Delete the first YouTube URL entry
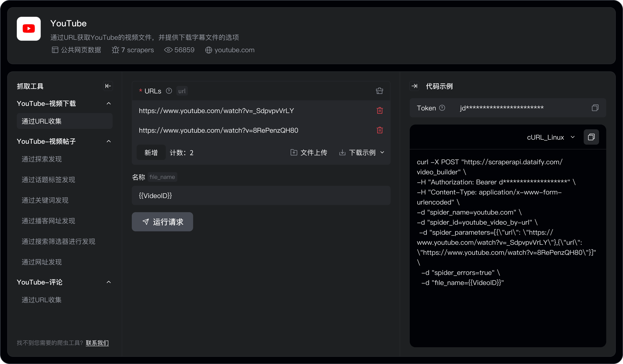 click(x=380, y=110)
